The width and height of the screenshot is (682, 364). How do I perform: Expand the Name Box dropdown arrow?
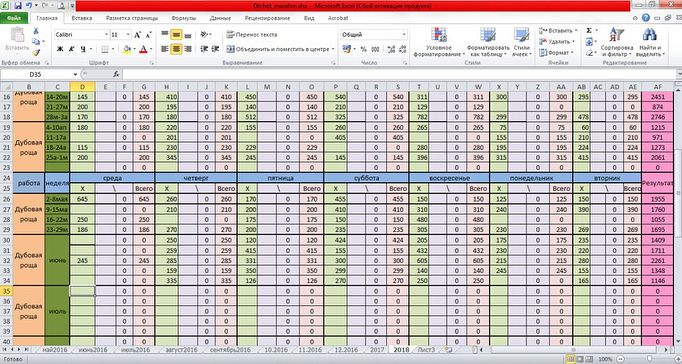coord(75,74)
